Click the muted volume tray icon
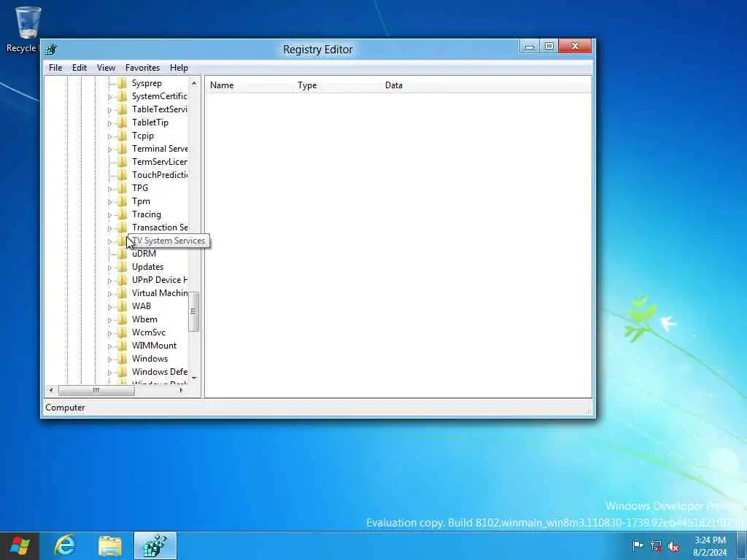This screenshot has width=747, height=560. 673,546
